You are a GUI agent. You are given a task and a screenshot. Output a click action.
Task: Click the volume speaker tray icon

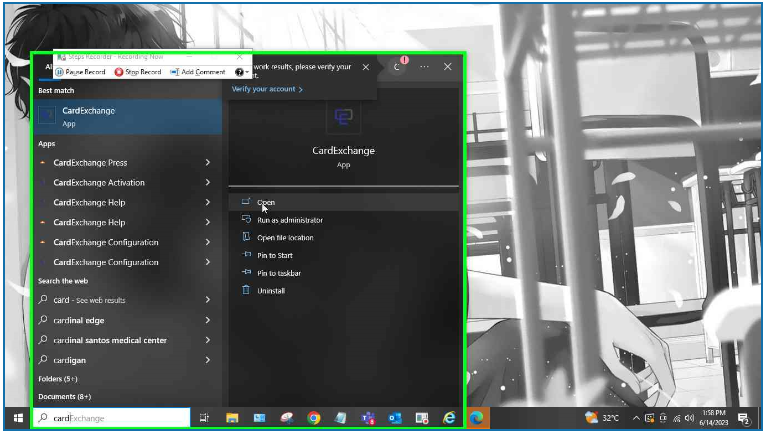pyautogui.click(x=689, y=418)
